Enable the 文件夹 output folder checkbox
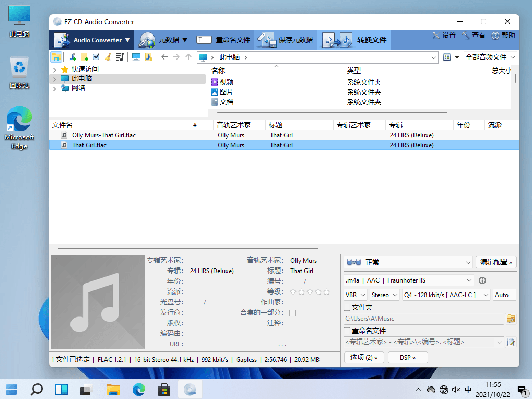The height and width of the screenshot is (399, 532). coord(347,308)
